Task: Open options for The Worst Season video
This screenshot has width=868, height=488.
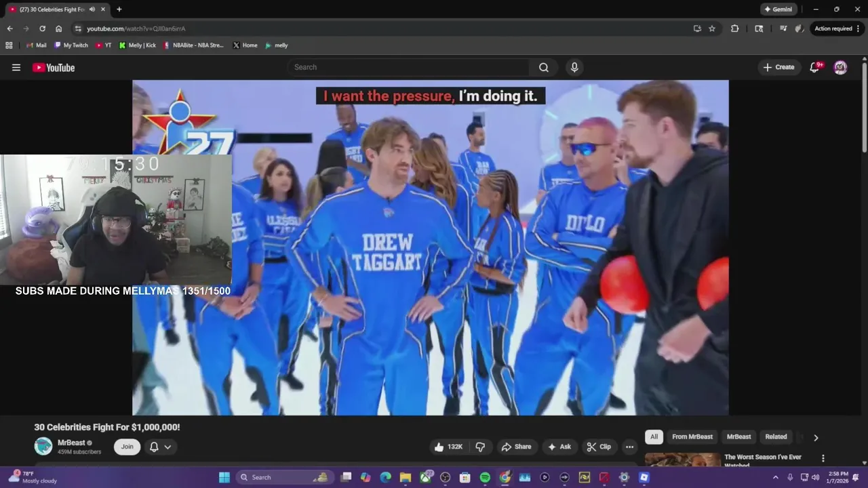Action: tap(823, 459)
